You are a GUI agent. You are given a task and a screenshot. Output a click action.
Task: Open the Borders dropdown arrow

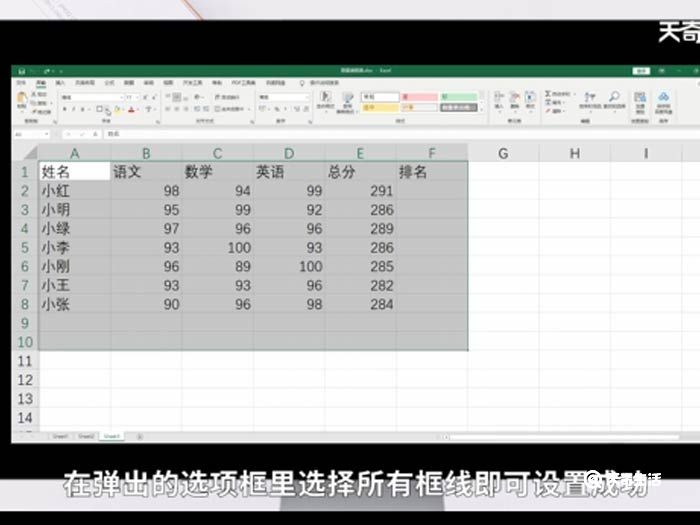click(107, 110)
